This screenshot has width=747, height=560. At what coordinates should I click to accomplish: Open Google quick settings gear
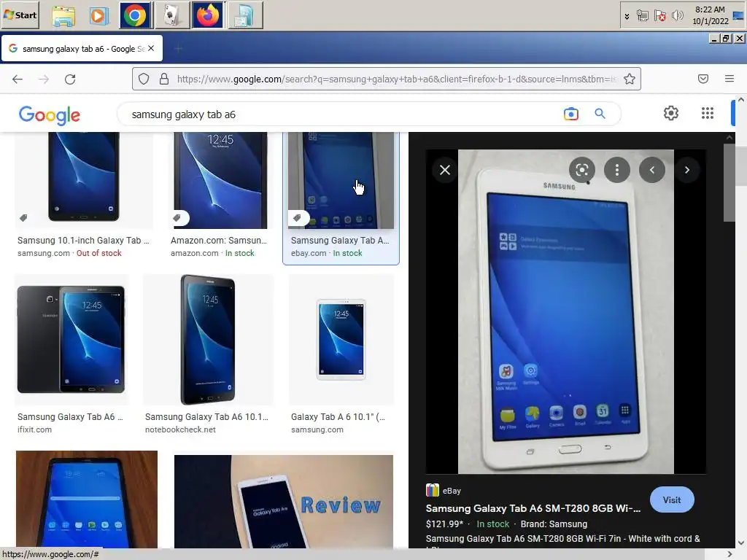671,113
